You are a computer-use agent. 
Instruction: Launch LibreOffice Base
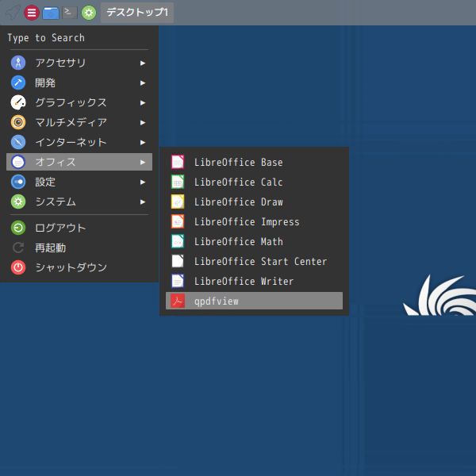point(254,162)
